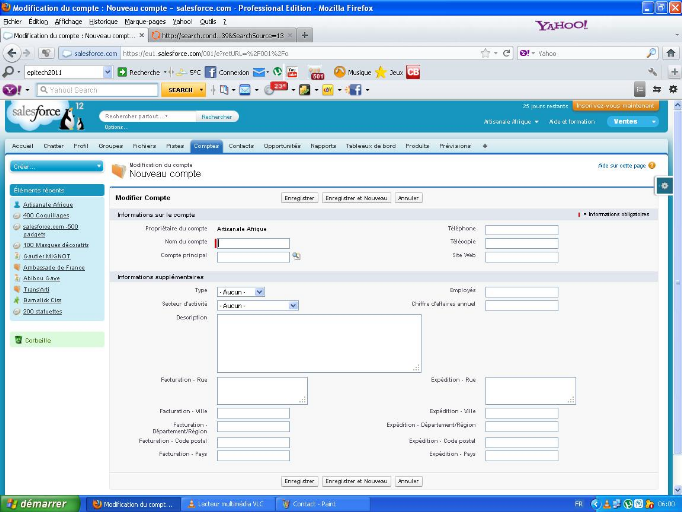Expand the Yahoo SEARCH button arrow
The width and height of the screenshot is (682, 512).
click(x=201, y=90)
